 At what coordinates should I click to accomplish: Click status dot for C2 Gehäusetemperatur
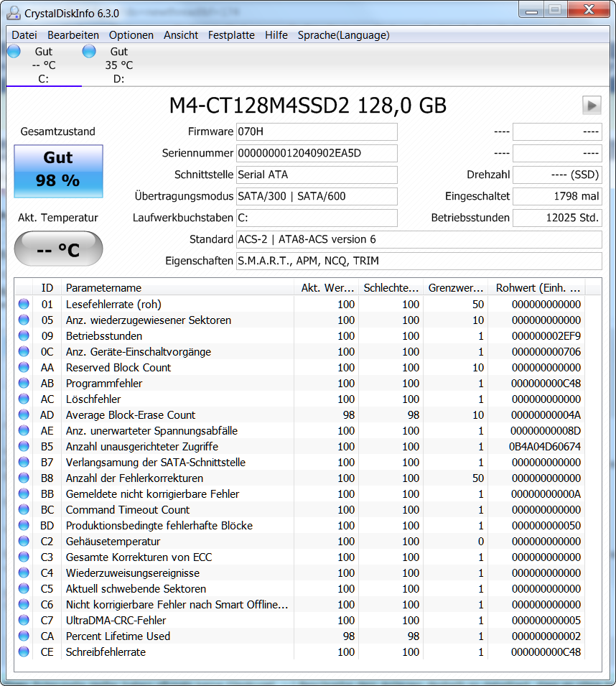coord(24,541)
